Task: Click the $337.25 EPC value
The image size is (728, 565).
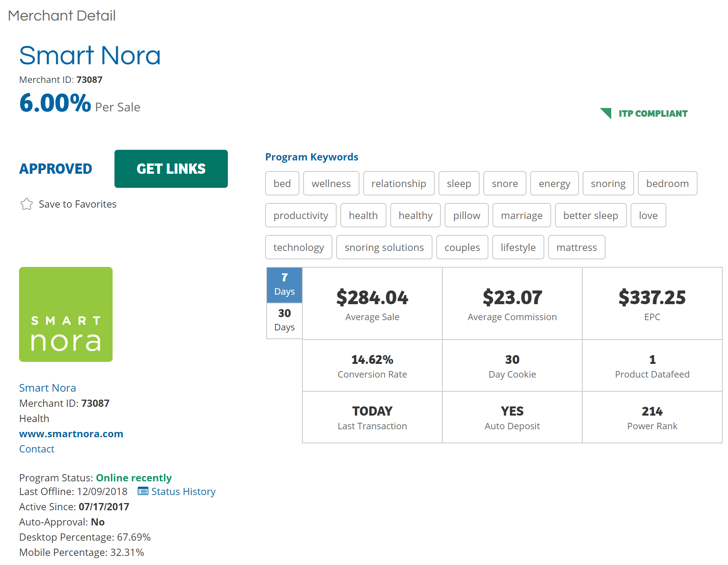Action: 652,297
